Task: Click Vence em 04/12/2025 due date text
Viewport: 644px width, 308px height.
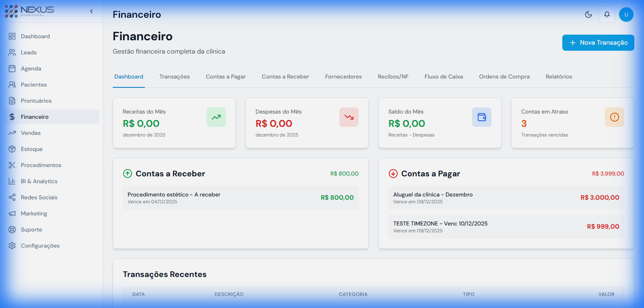Action: click(153, 202)
